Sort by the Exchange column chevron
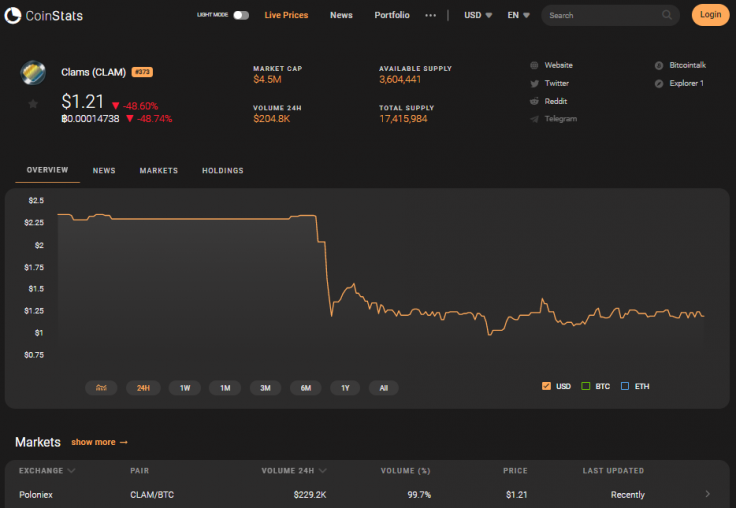 71,470
